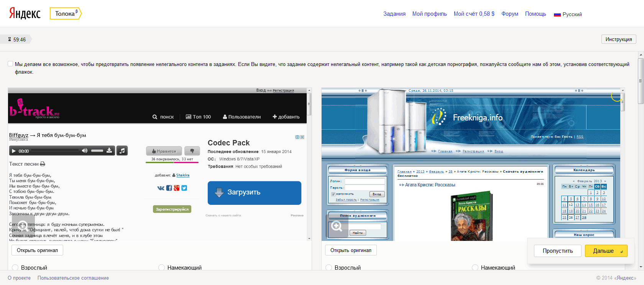Click the Russian flag icon in header

[557, 15]
